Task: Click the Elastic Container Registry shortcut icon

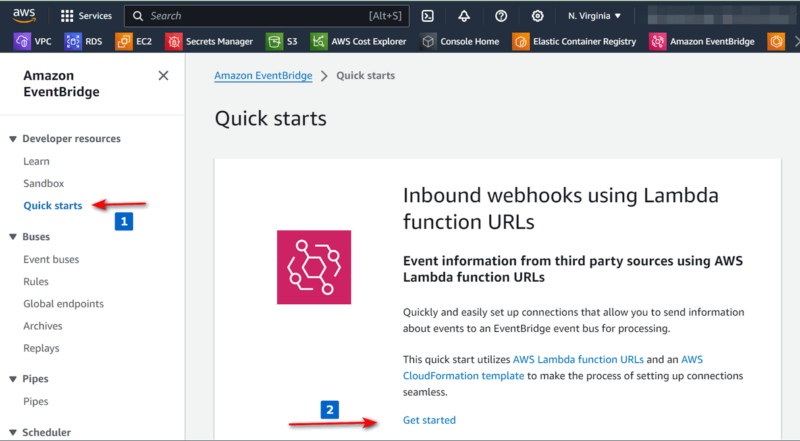Action: pos(520,41)
